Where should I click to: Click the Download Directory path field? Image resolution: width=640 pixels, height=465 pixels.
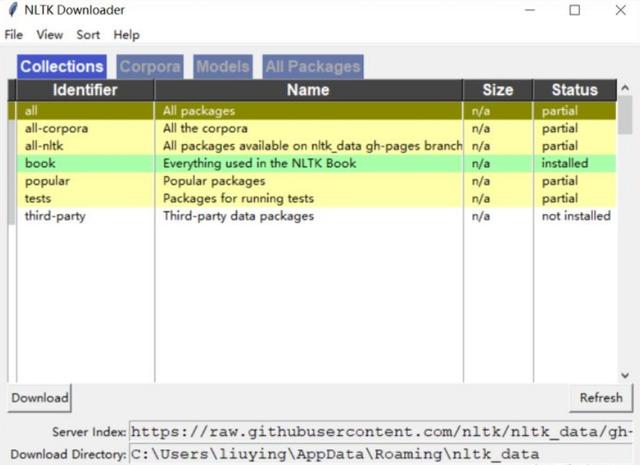coord(380,454)
